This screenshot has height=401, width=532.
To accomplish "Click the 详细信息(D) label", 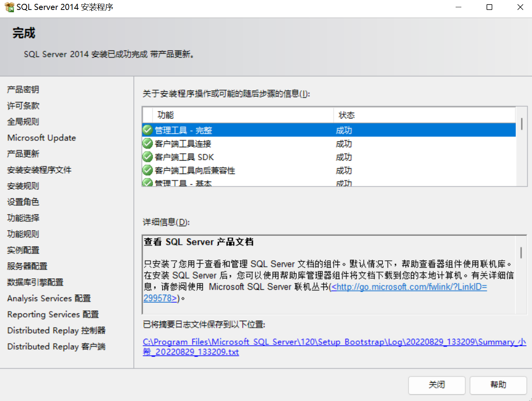I will tap(166, 222).
